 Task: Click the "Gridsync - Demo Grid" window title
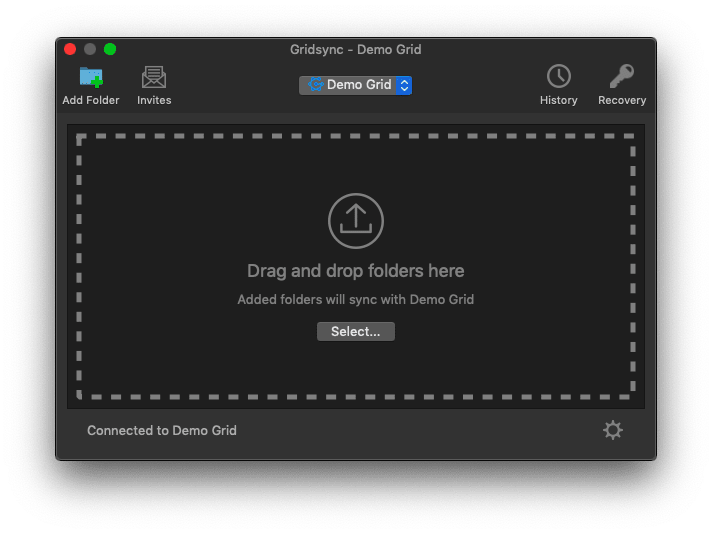point(356,49)
